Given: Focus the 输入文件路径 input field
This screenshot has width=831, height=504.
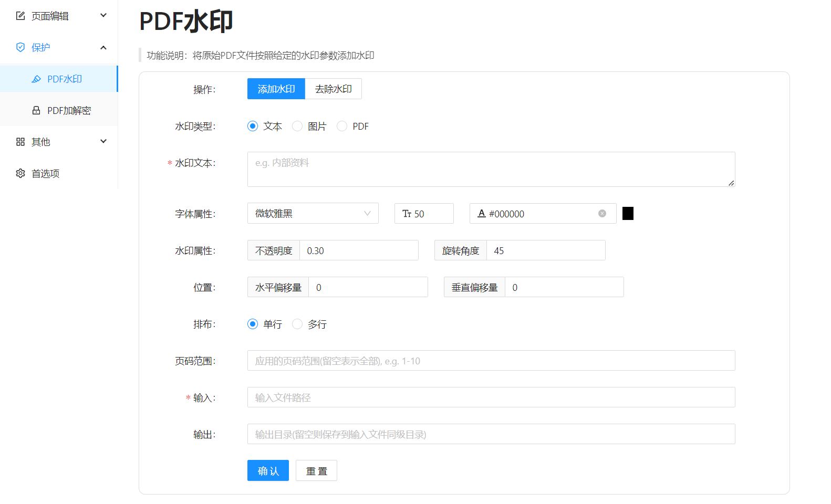Looking at the screenshot, I should pyautogui.click(x=491, y=397).
